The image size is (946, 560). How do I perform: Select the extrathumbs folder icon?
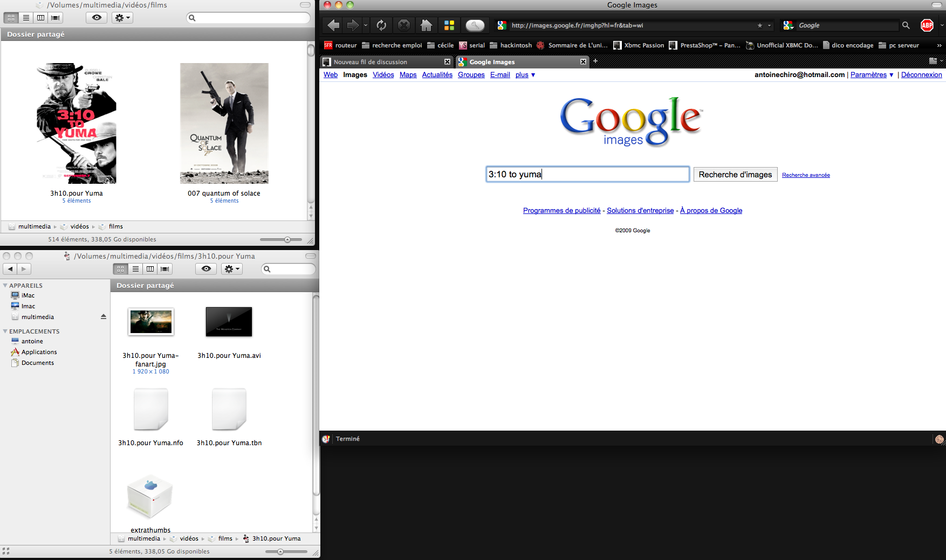click(x=150, y=497)
